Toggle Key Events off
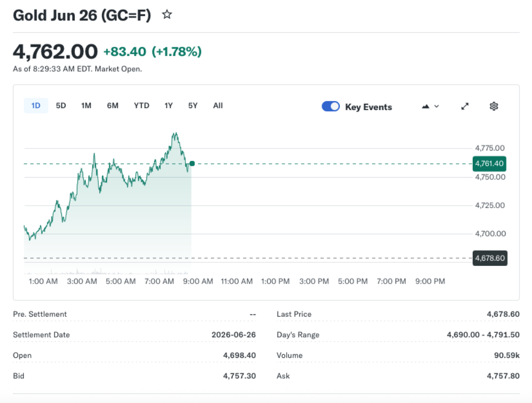Image resolution: width=532 pixels, height=403 pixels. [x=330, y=106]
